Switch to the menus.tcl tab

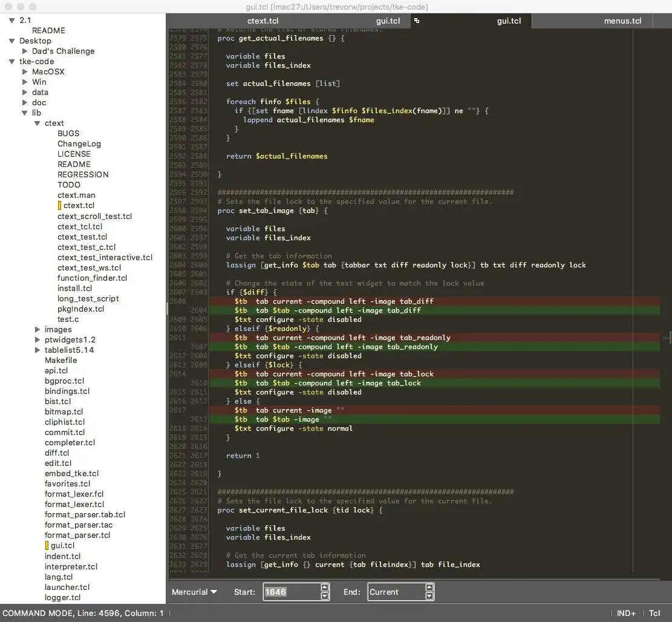(622, 21)
